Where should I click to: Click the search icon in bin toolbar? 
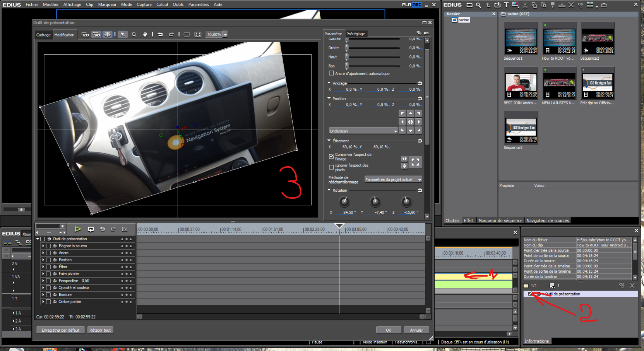click(x=478, y=5)
